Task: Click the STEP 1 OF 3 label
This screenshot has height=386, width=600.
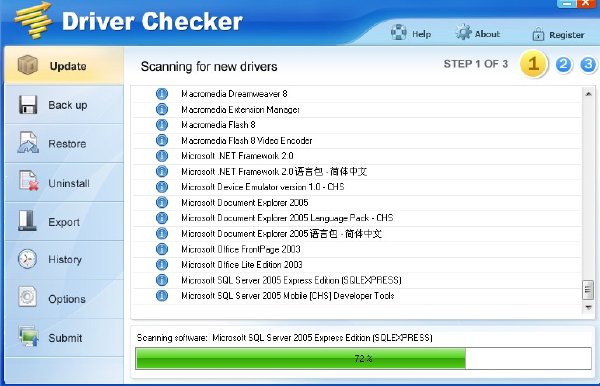Action: pyautogui.click(x=476, y=64)
